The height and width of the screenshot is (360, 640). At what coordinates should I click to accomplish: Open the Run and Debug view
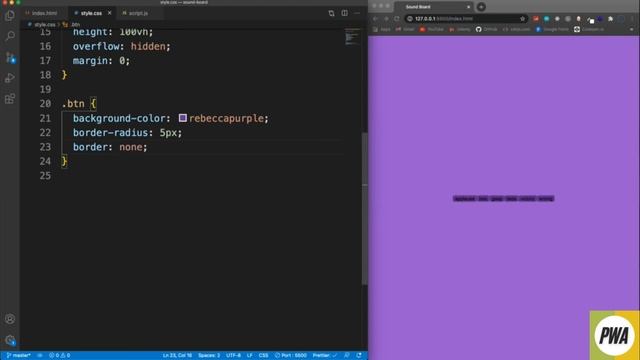click(x=10, y=78)
